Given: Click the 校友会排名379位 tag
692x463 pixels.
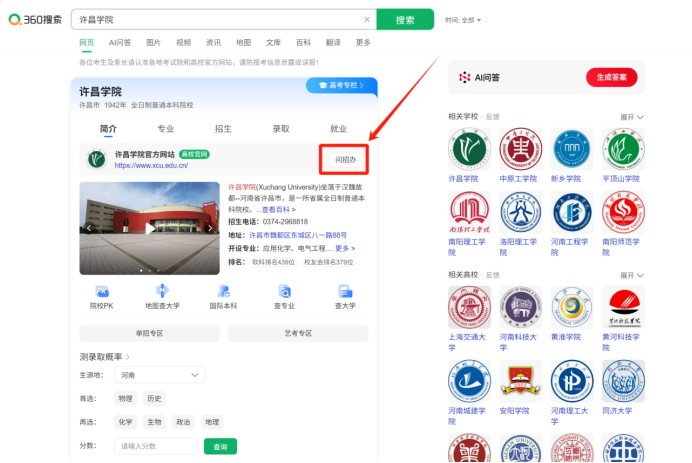Looking at the screenshot, I should 329,262.
